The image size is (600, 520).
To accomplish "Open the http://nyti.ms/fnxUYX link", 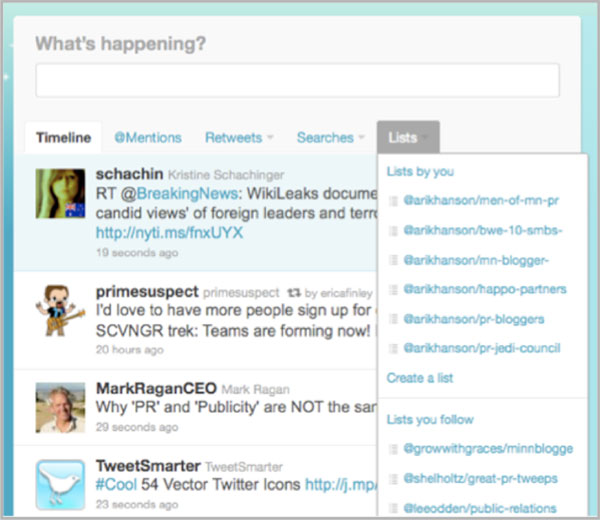I will tap(169, 233).
